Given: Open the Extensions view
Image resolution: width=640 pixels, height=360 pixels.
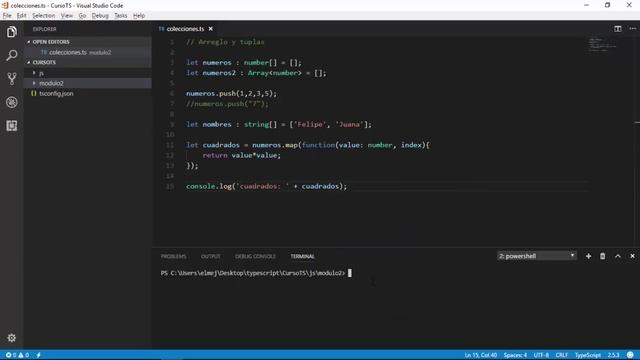Looking at the screenshot, I should pos(11,125).
